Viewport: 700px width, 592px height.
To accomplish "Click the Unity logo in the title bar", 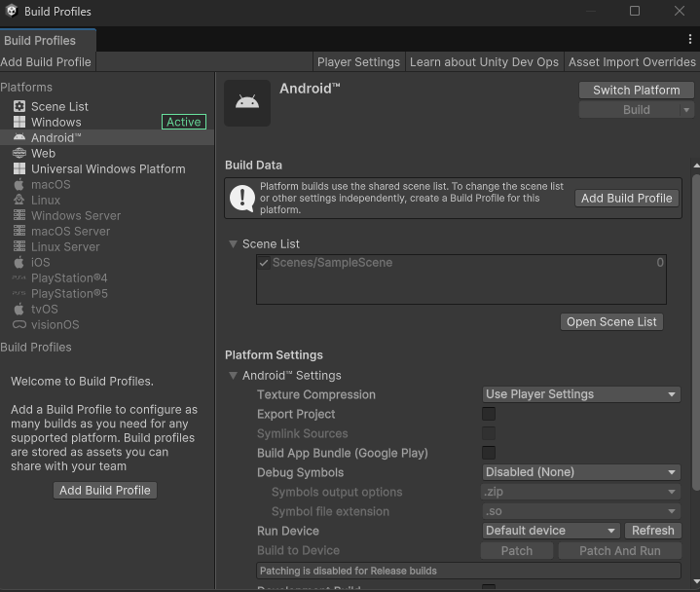I will pyautogui.click(x=12, y=11).
